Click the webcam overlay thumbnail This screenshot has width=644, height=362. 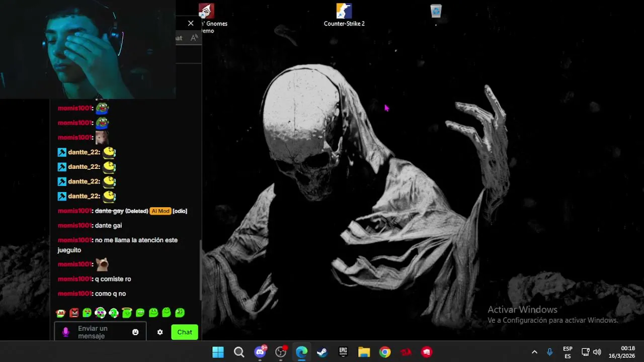[x=88, y=49]
